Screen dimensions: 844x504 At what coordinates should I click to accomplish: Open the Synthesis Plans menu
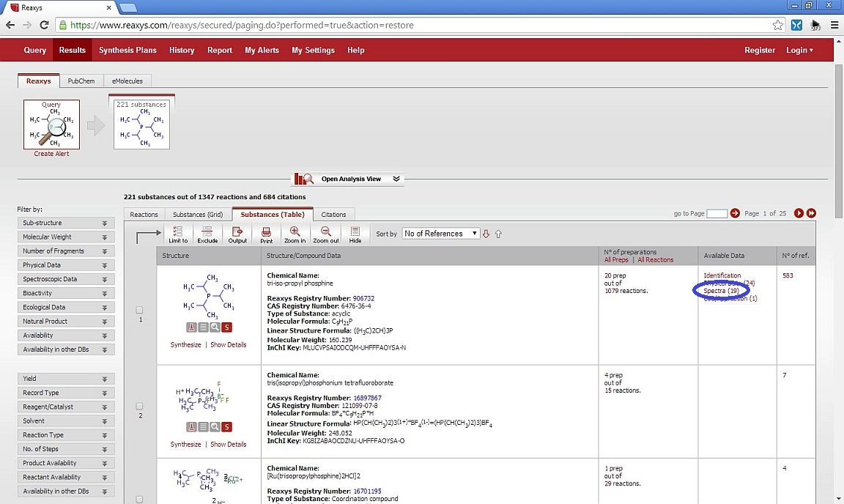127,50
